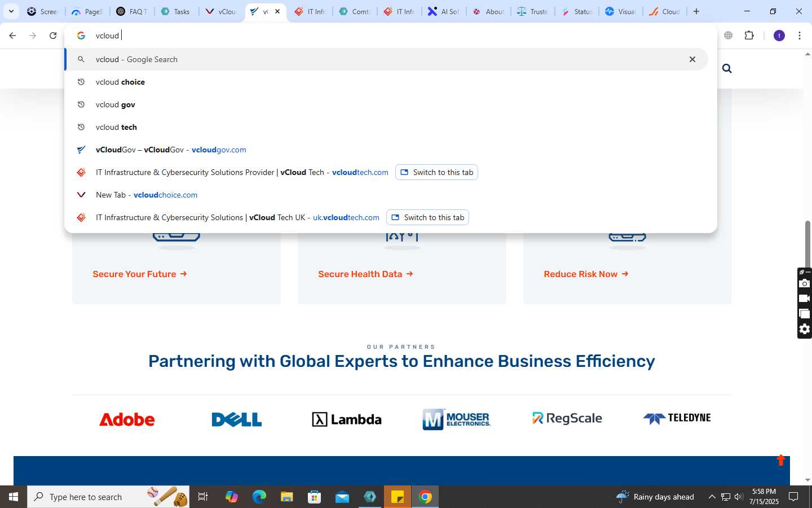The height and width of the screenshot is (508, 812).
Task: Open Sticky Notes from the taskbar
Action: click(398, 497)
